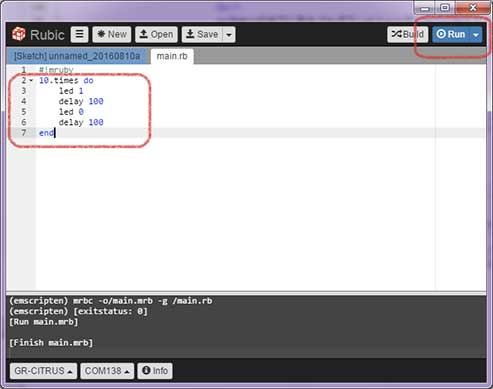
Task: Save the current sketch
Action: [x=202, y=34]
